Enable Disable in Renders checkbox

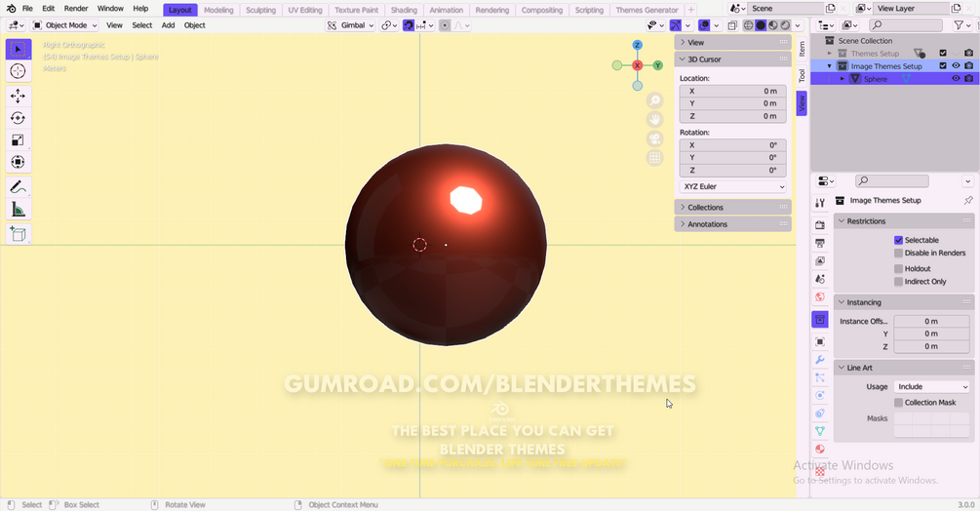point(898,253)
